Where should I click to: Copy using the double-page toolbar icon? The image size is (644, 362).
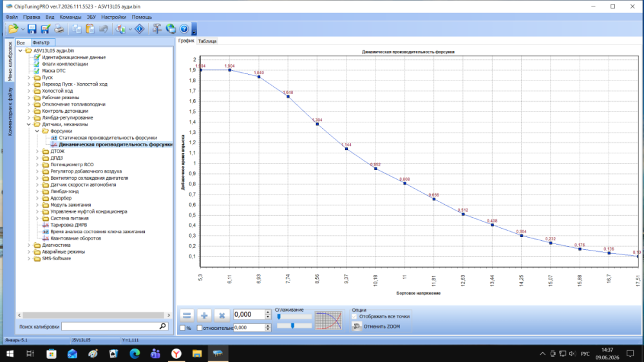pyautogui.click(x=77, y=29)
